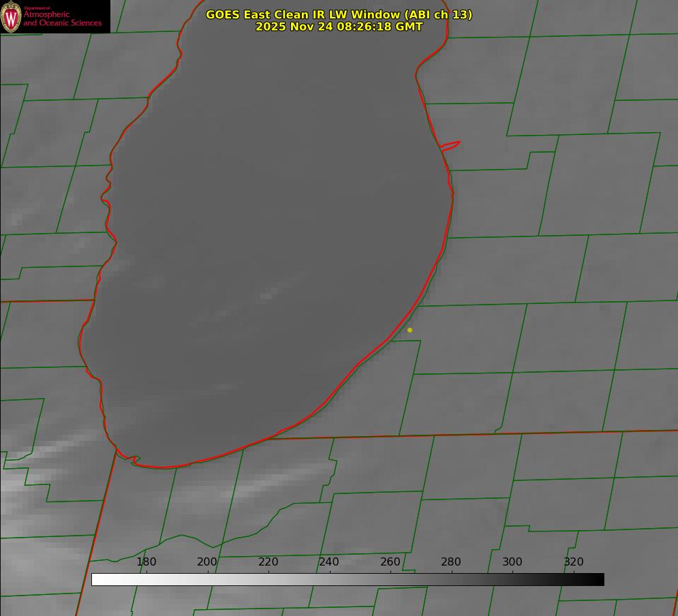The width and height of the screenshot is (678, 616).
Task: Select the 220 colorbar label
Action: (x=268, y=561)
